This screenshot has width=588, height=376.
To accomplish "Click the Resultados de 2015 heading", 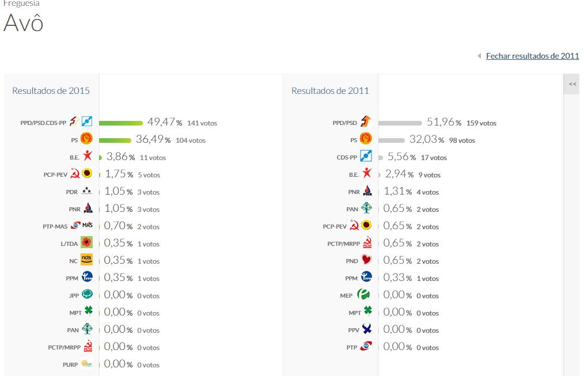I will pyautogui.click(x=51, y=90).
